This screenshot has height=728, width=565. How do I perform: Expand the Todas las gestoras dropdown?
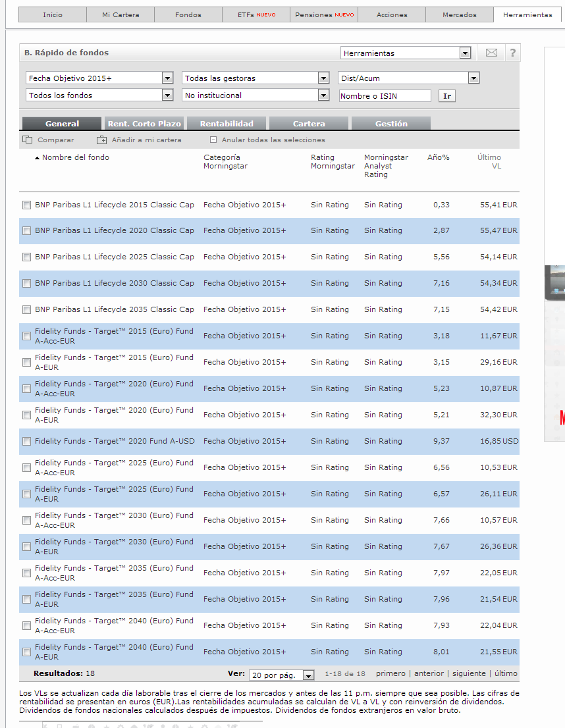pyautogui.click(x=256, y=78)
